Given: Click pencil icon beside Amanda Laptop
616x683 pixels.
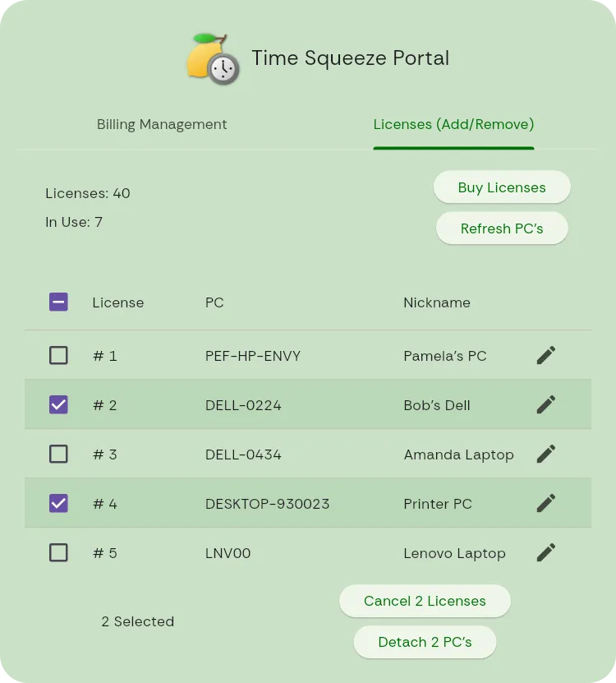Looking at the screenshot, I should [x=546, y=454].
